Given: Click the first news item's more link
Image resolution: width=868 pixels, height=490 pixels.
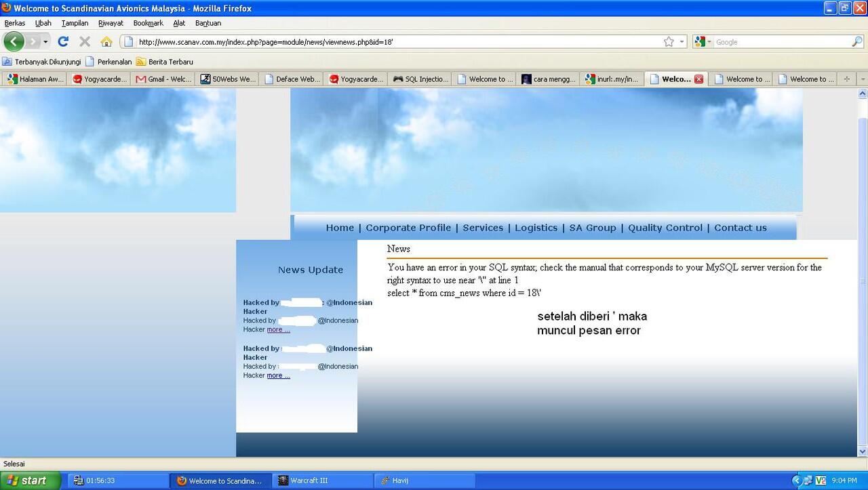Looking at the screenshot, I should pos(278,329).
